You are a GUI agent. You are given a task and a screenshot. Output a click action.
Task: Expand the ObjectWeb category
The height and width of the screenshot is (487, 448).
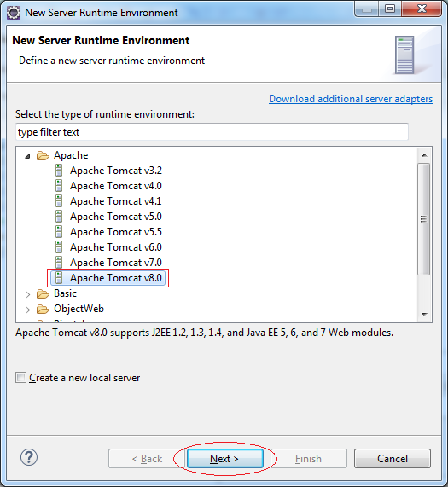click(27, 310)
